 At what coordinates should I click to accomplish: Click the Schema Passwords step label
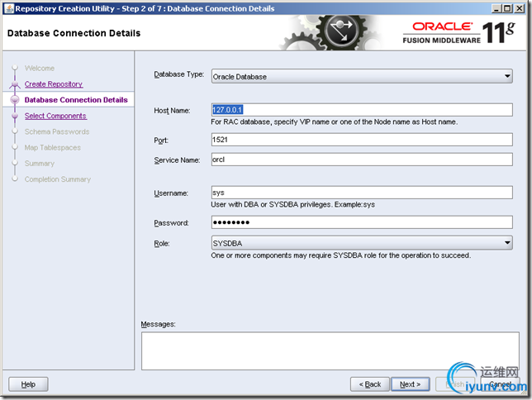click(57, 131)
